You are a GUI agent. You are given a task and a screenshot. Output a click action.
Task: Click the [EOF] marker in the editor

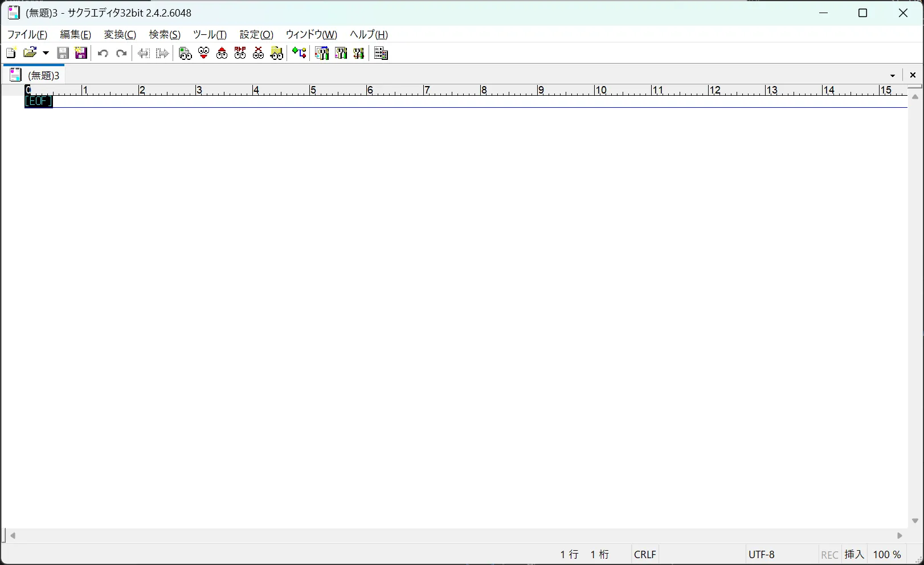[x=39, y=101]
